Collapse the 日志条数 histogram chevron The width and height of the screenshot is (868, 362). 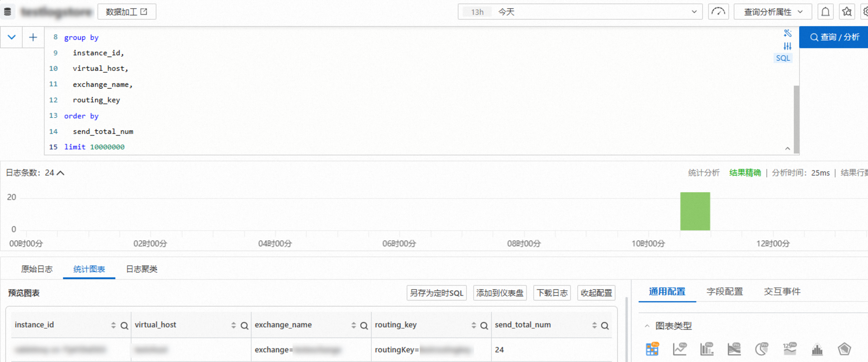coord(61,173)
